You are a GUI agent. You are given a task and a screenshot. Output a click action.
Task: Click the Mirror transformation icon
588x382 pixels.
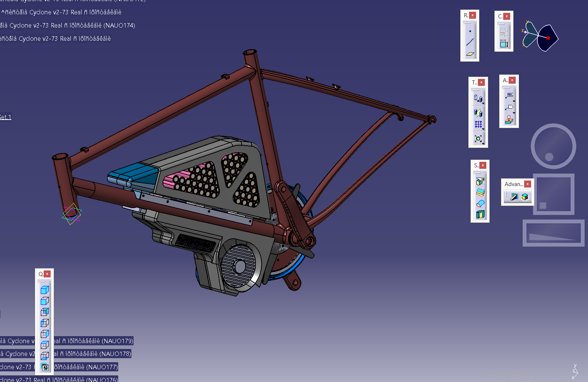(x=478, y=113)
